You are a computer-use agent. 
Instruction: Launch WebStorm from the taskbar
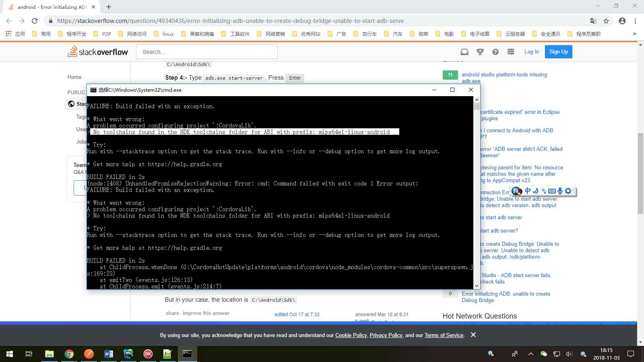[128, 354]
